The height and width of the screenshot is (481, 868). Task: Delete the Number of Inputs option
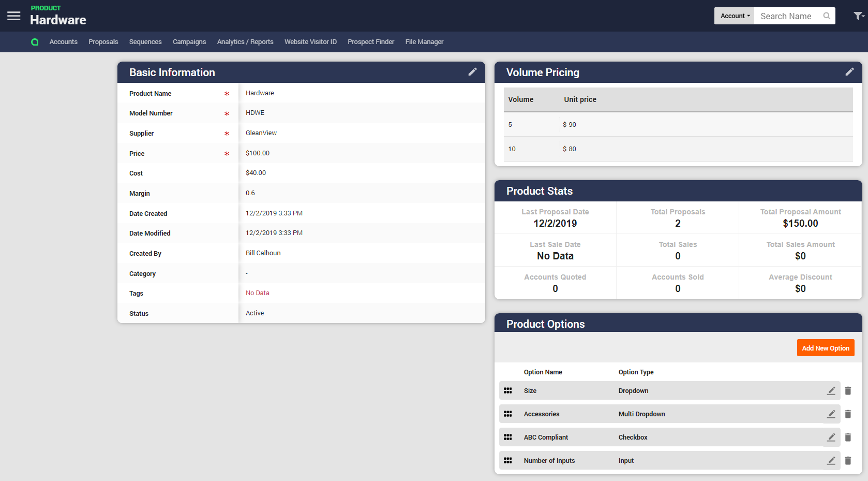(x=848, y=460)
